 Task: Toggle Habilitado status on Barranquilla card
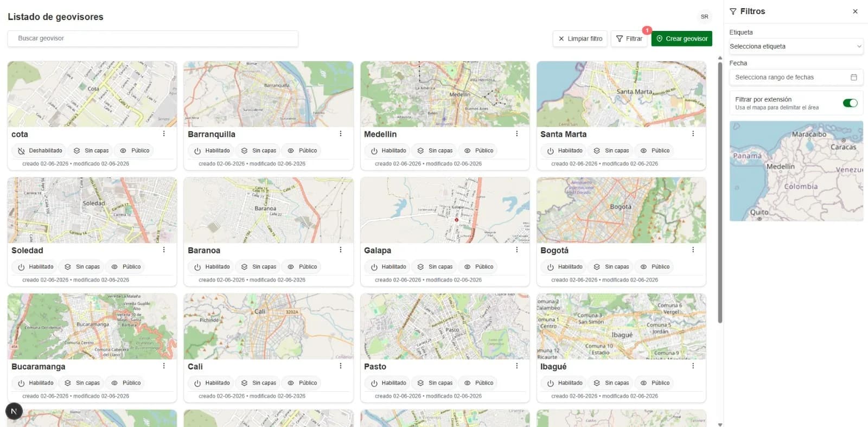pyautogui.click(x=212, y=151)
